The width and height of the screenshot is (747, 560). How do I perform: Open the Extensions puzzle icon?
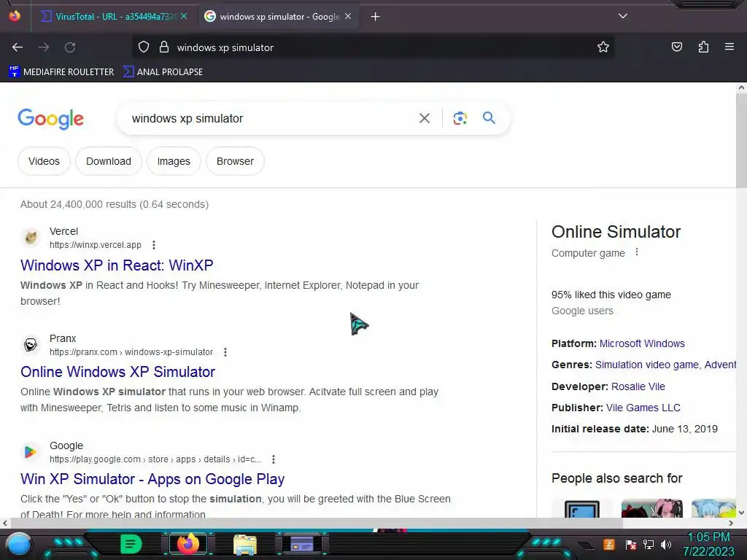point(703,47)
